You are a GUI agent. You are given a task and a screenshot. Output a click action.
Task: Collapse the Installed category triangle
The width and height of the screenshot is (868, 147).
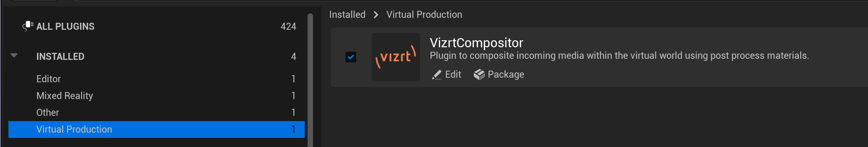click(x=14, y=56)
